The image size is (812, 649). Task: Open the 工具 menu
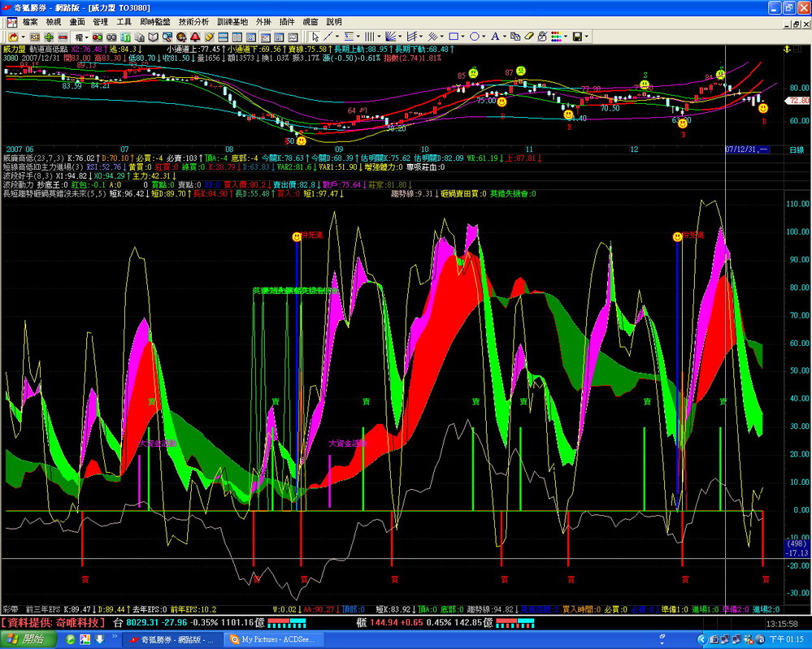pyautogui.click(x=124, y=22)
